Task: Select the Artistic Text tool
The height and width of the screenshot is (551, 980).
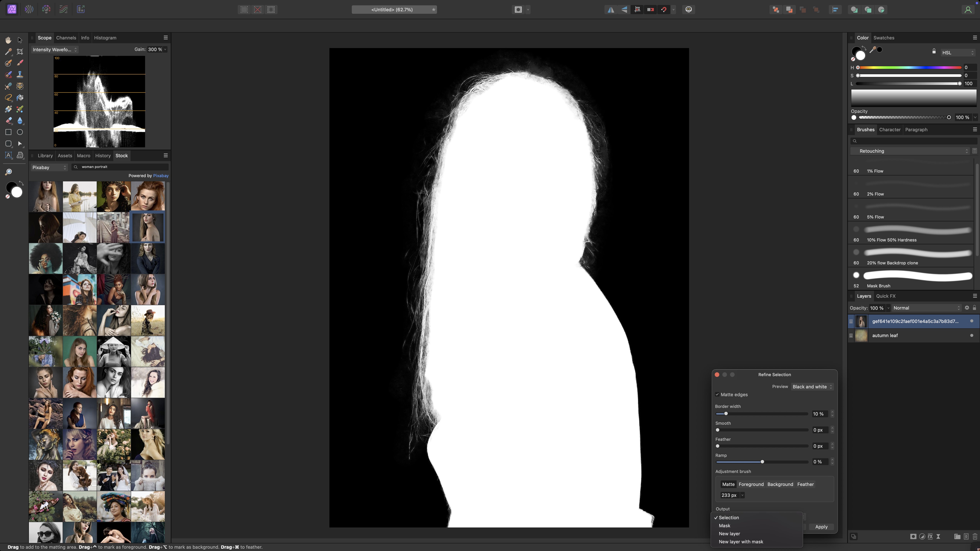Action: pyautogui.click(x=8, y=155)
